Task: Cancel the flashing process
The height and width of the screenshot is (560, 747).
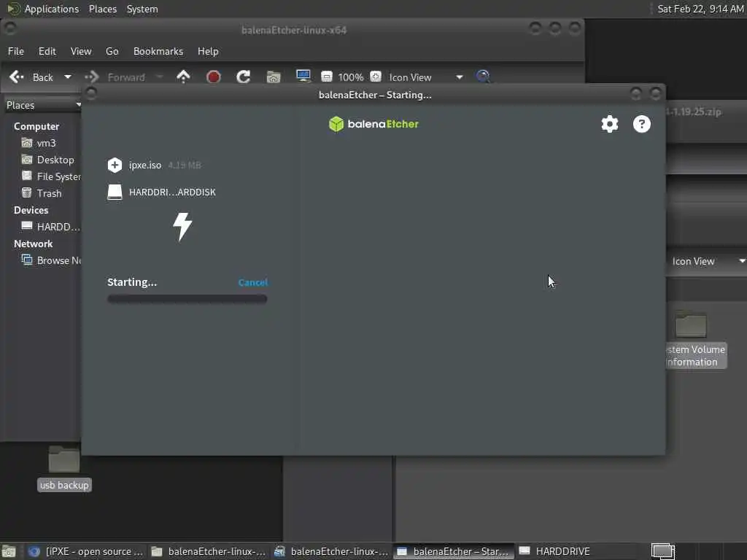Action: [x=253, y=282]
